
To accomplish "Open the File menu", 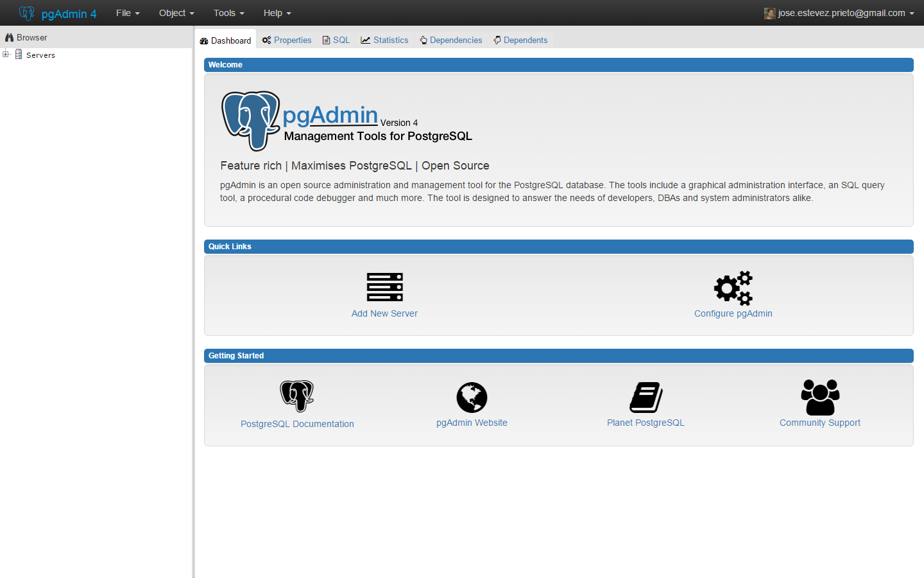I will [128, 13].
